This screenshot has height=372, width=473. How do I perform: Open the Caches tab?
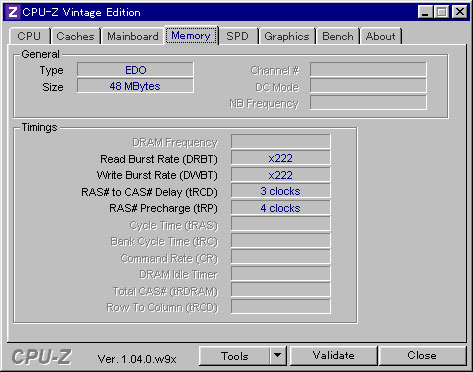point(75,36)
